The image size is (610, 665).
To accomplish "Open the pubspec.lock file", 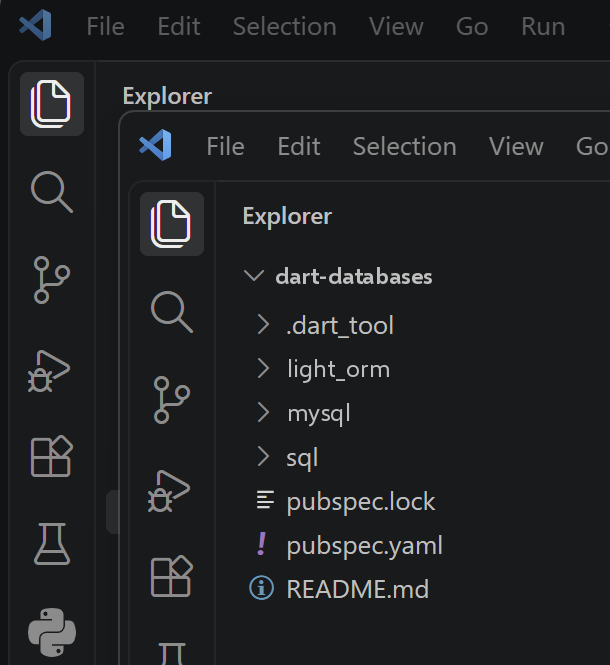I will pyautogui.click(x=361, y=502).
